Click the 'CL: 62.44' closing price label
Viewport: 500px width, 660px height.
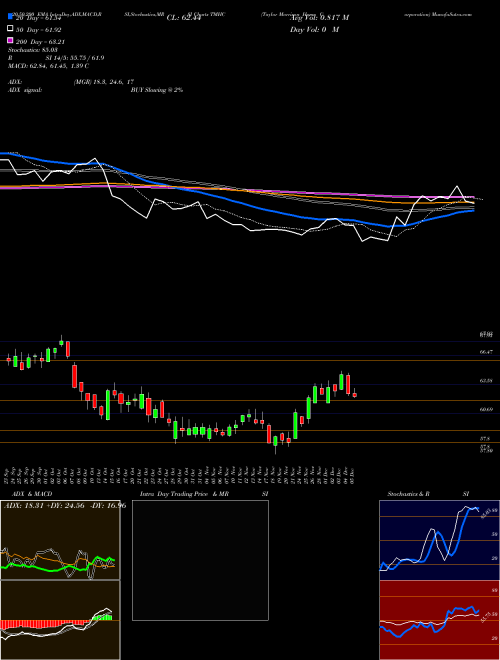point(184,18)
